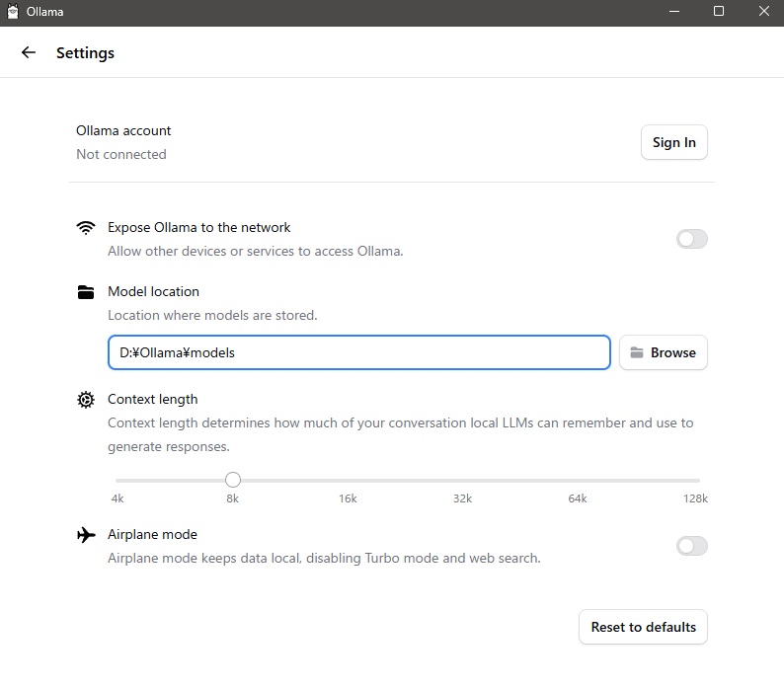This screenshot has width=784, height=689.
Task: Click "Location where models are stored." description
Action: [212, 316]
